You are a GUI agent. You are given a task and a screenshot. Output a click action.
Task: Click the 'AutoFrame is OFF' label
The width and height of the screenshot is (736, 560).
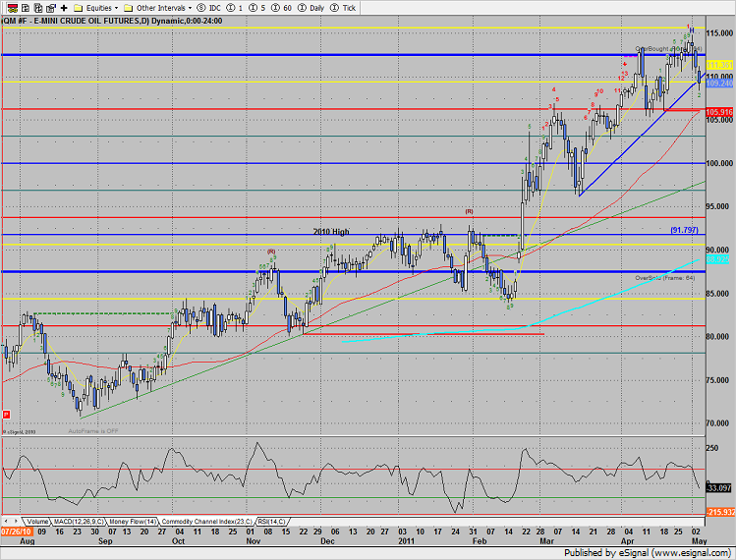pos(93,431)
